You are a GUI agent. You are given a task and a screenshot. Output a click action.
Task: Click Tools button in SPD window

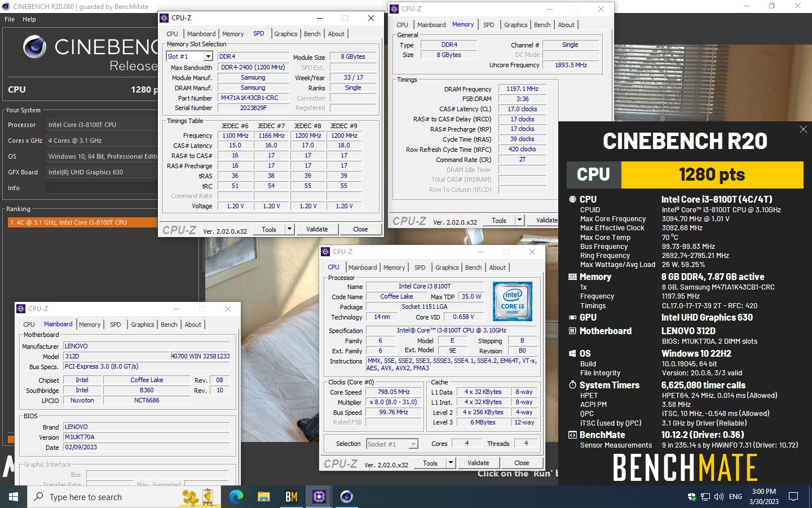[x=269, y=229]
